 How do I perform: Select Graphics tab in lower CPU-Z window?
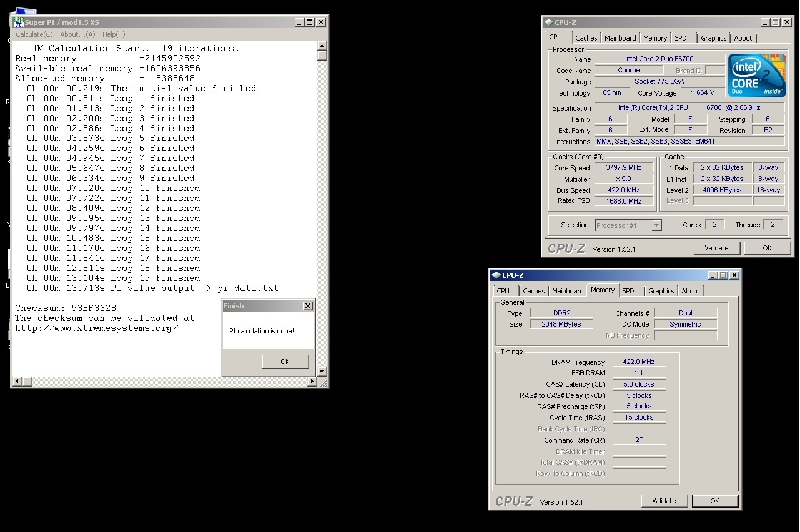tap(661, 291)
